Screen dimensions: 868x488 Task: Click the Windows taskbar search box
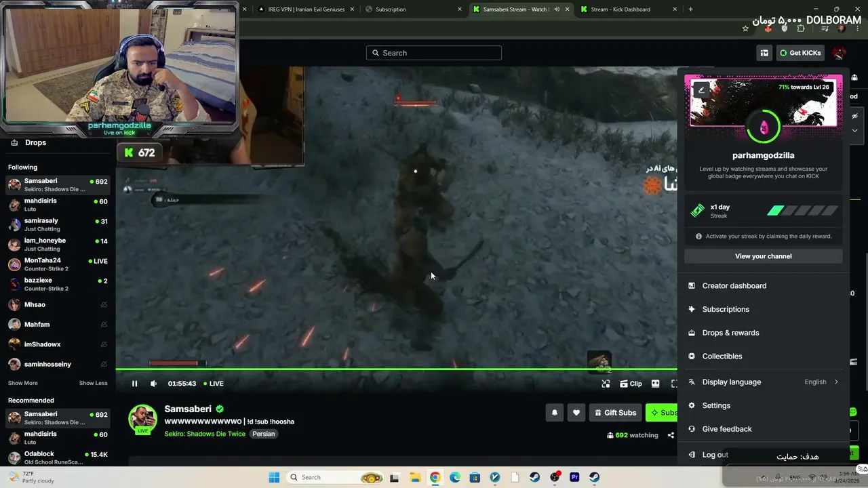(x=336, y=477)
